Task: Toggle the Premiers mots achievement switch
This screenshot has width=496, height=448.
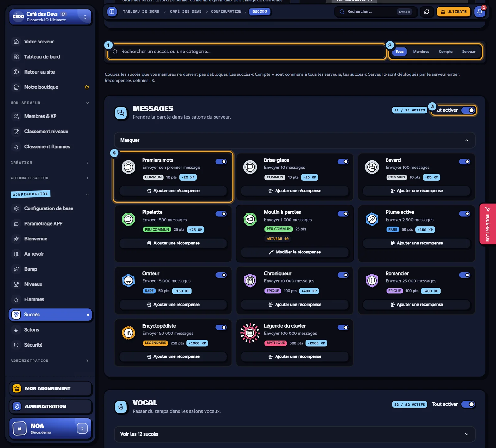Action: 221,162
